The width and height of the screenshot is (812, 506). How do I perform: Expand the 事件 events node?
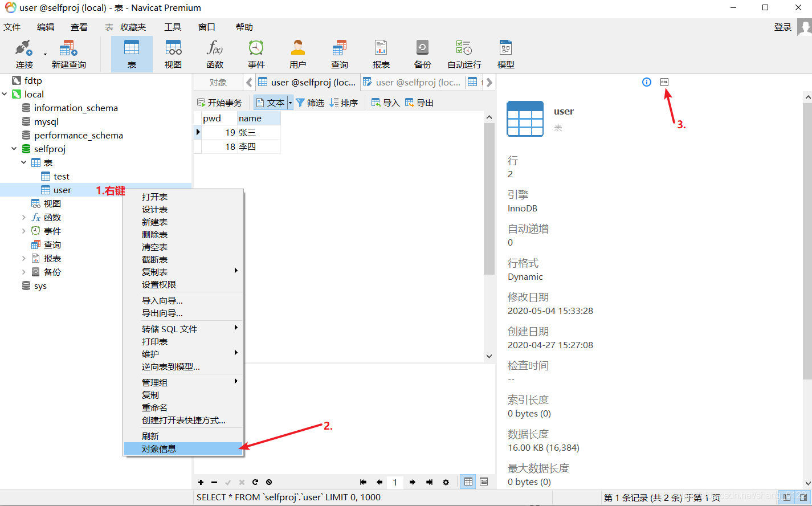[x=24, y=231]
